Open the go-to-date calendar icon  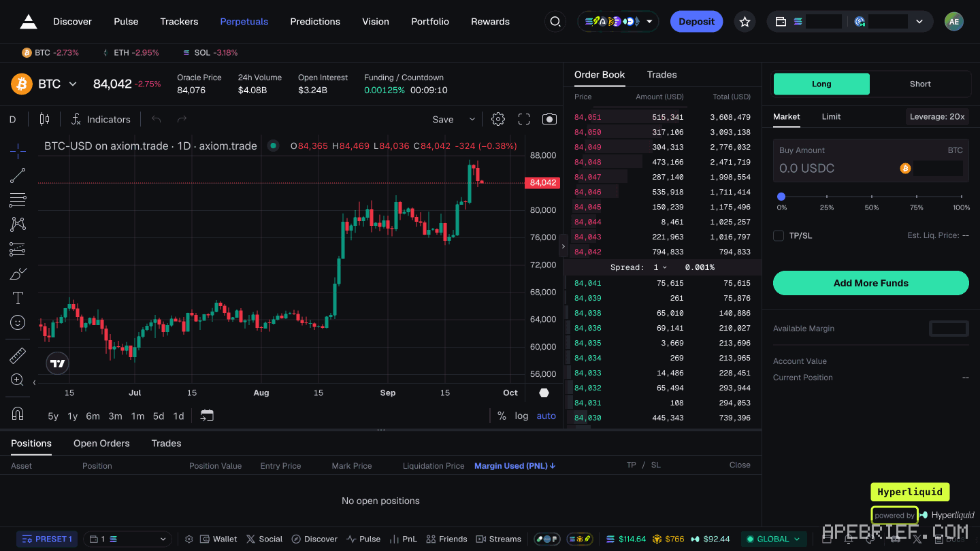208,416
